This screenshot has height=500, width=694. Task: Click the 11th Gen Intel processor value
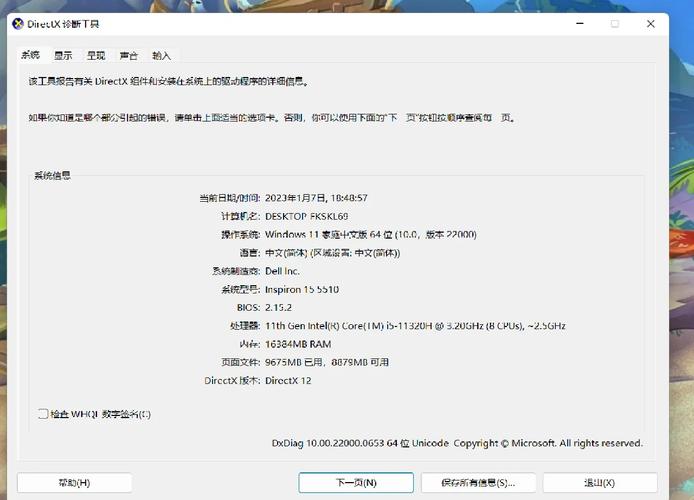pyautogui.click(x=415, y=326)
